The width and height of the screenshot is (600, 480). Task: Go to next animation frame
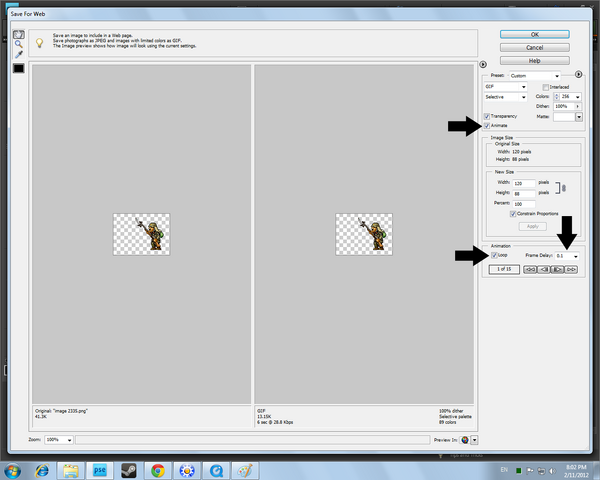(558, 269)
